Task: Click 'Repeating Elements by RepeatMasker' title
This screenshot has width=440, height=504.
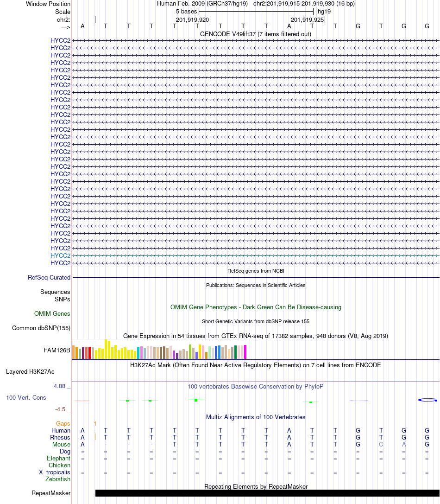Action: (256, 486)
